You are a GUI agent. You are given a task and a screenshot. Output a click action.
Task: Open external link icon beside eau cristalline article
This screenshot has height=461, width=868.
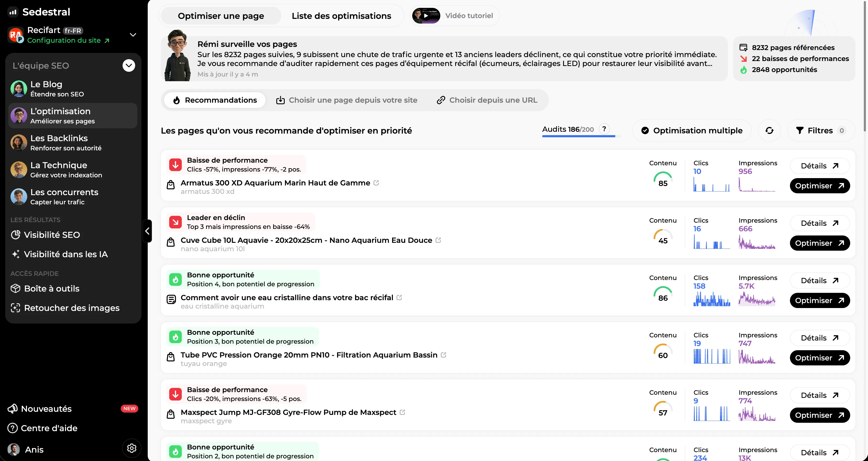(399, 298)
